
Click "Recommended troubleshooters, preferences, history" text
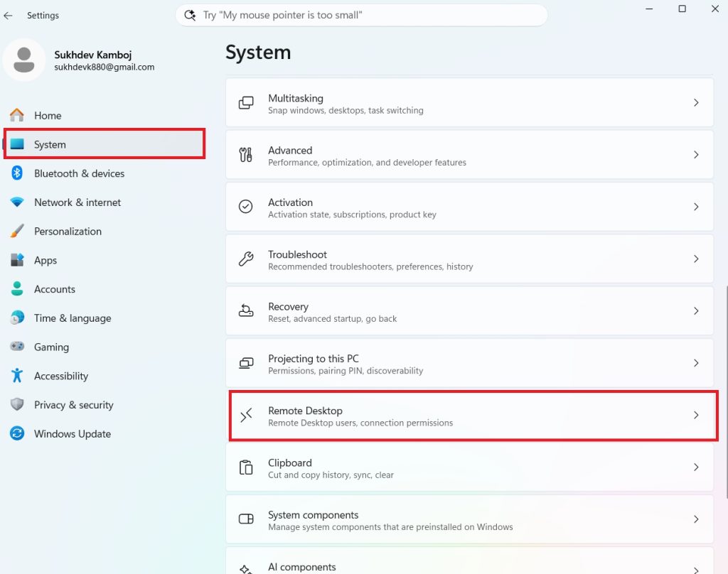pos(370,267)
